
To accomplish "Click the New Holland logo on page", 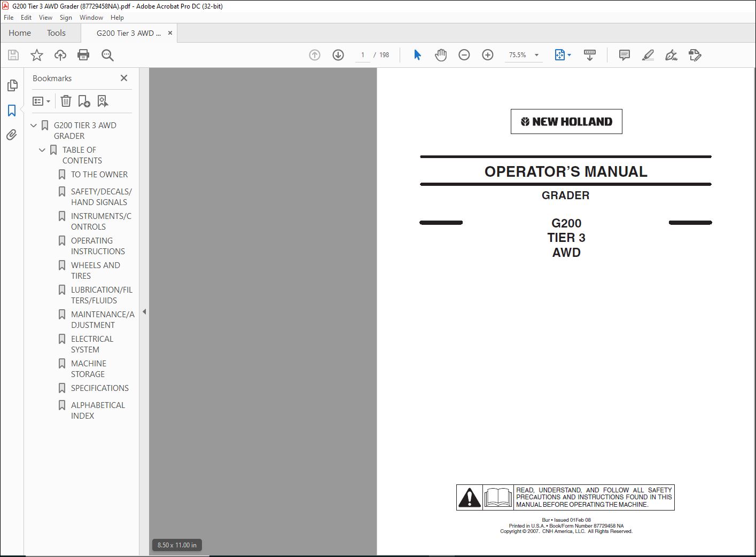I will pos(566,122).
